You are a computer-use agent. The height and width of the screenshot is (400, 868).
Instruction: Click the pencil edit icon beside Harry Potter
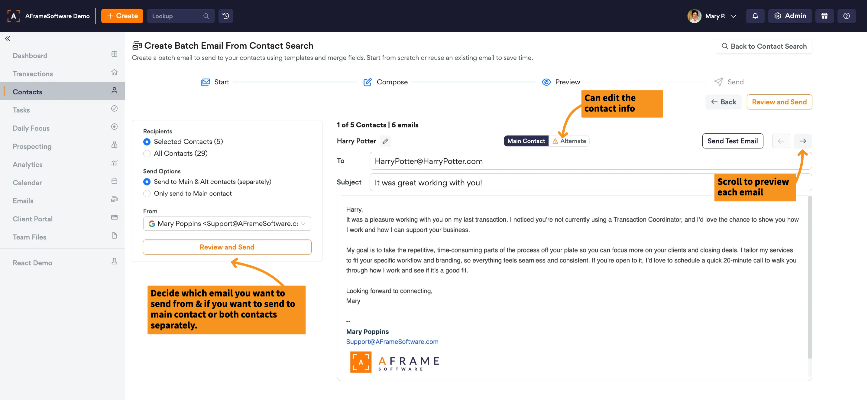coord(385,141)
